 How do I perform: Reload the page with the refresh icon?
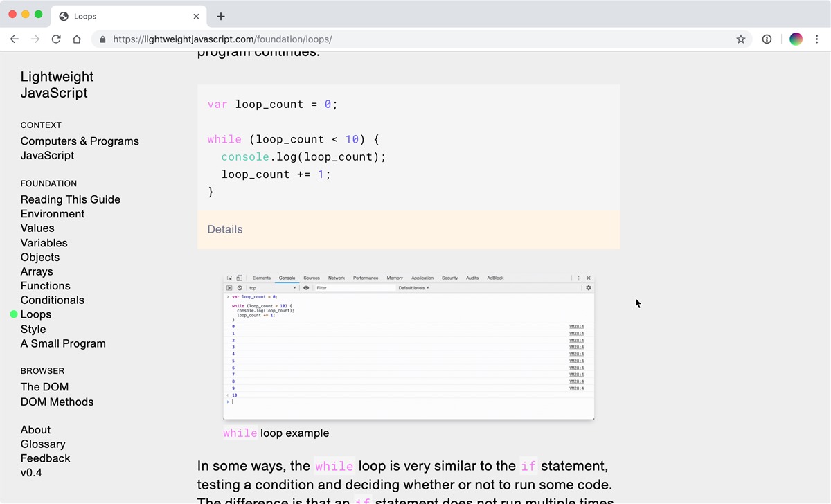[x=56, y=39]
